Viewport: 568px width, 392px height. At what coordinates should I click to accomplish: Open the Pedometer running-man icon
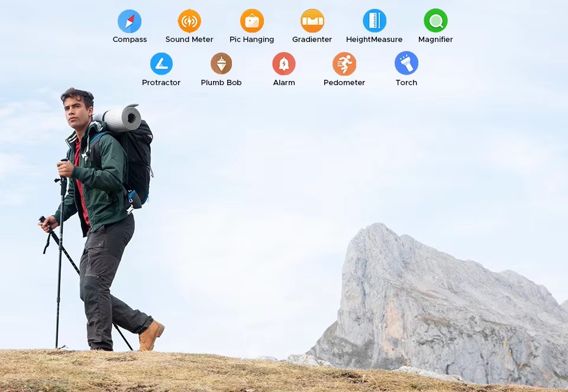[x=344, y=64]
